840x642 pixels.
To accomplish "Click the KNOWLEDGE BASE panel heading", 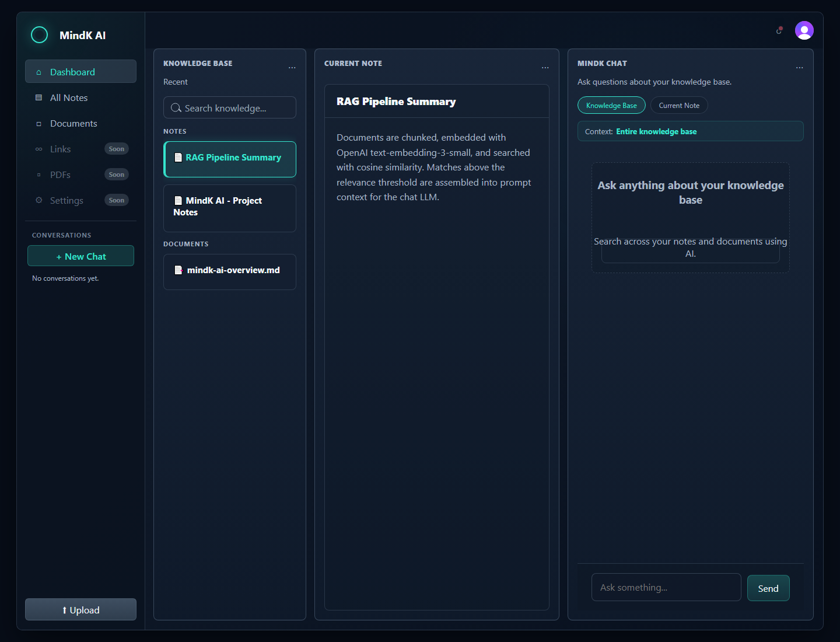I will (198, 64).
